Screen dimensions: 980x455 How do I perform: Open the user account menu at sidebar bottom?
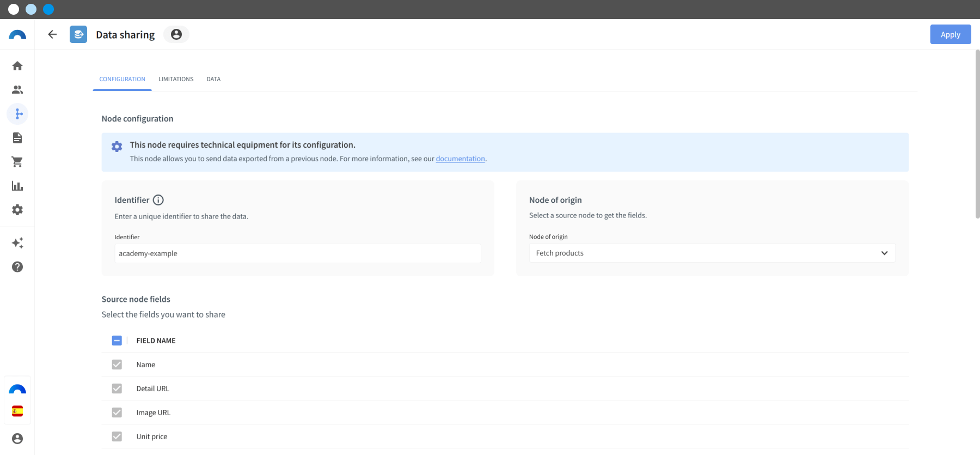(17, 439)
